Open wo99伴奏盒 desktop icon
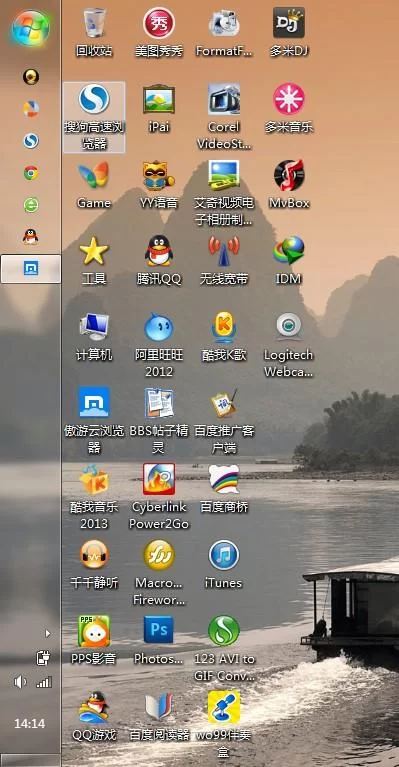Image resolution: width=399 pixels, height=767 pixels. click(x=224, y=725)
